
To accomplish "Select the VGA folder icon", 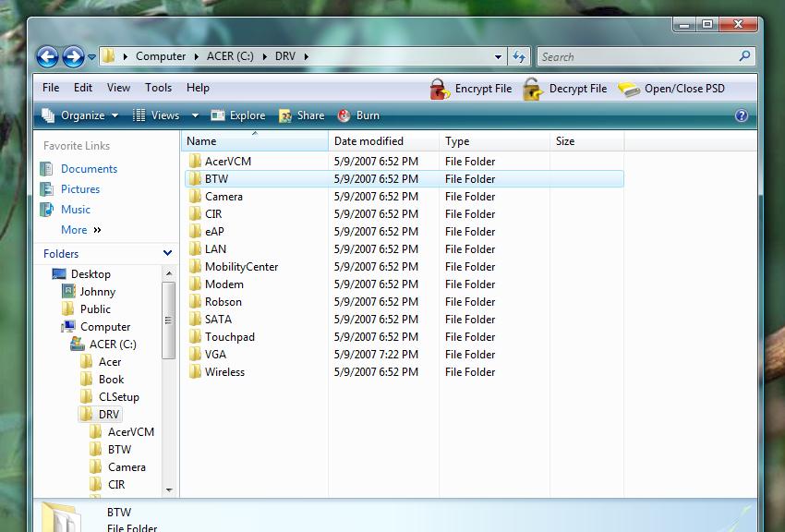I will [x=195, y=354].
